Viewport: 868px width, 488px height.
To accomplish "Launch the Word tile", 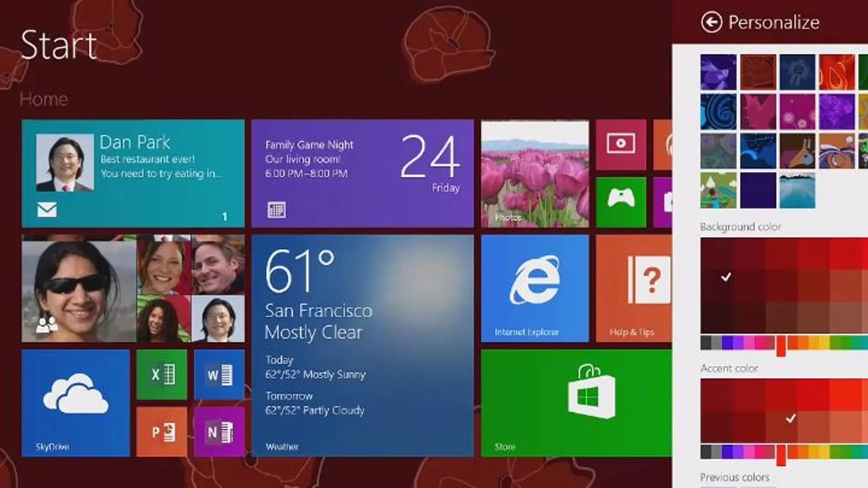I will coord(219,375).
